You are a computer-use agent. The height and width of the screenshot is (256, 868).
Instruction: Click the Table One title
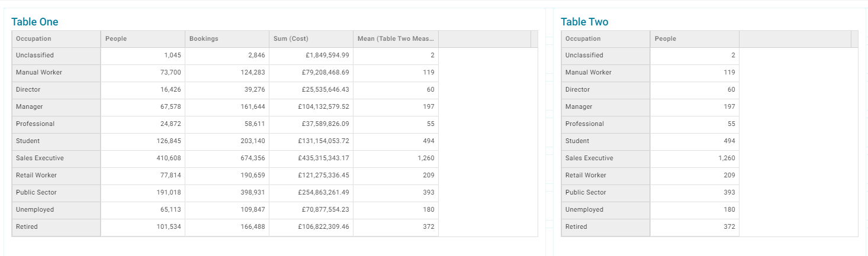coord(35,22)
